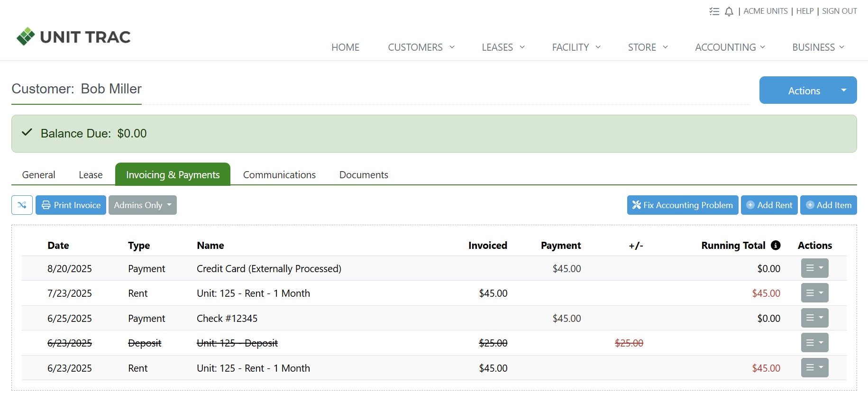Expand the Admins Only dropdown
The image size is (868, 402).
142,205
